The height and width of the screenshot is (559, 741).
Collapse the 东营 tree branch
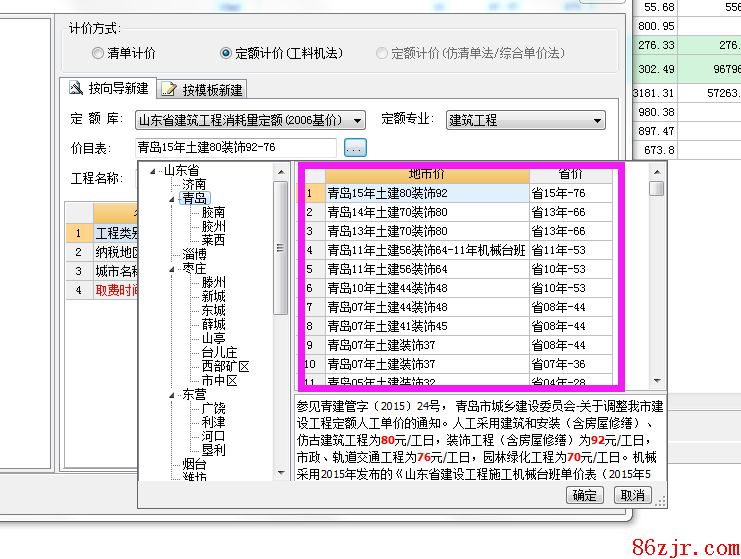(x=173, y=395)
